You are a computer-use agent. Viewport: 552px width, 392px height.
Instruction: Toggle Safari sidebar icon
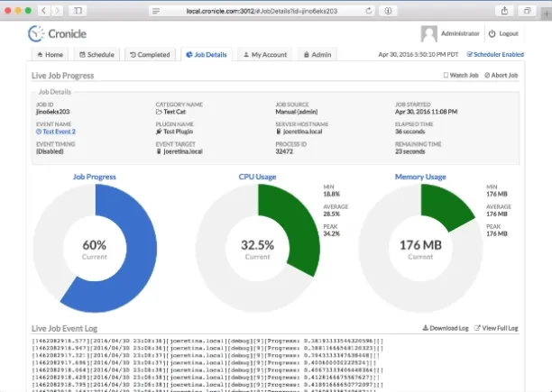coord(78,11)
